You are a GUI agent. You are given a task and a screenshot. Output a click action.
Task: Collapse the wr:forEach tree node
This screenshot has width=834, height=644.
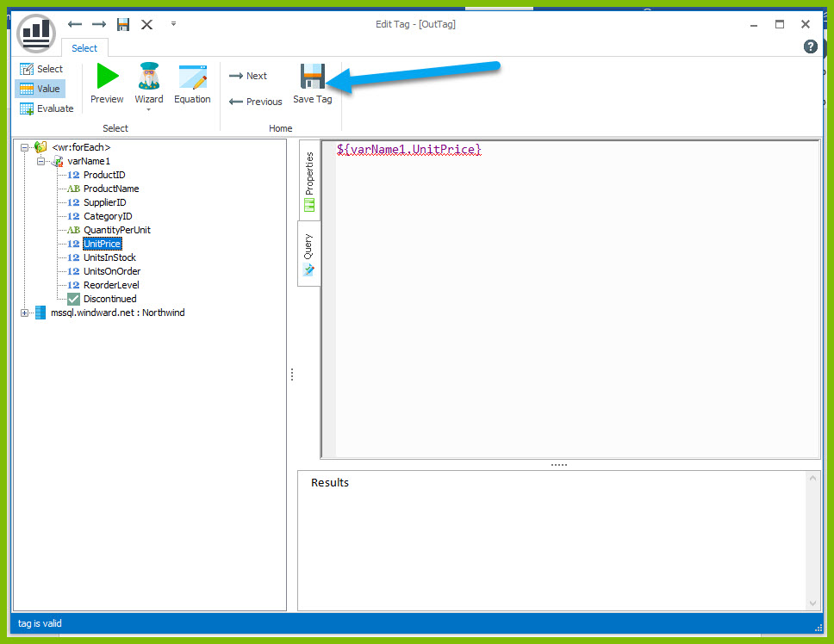pos(24,148)
